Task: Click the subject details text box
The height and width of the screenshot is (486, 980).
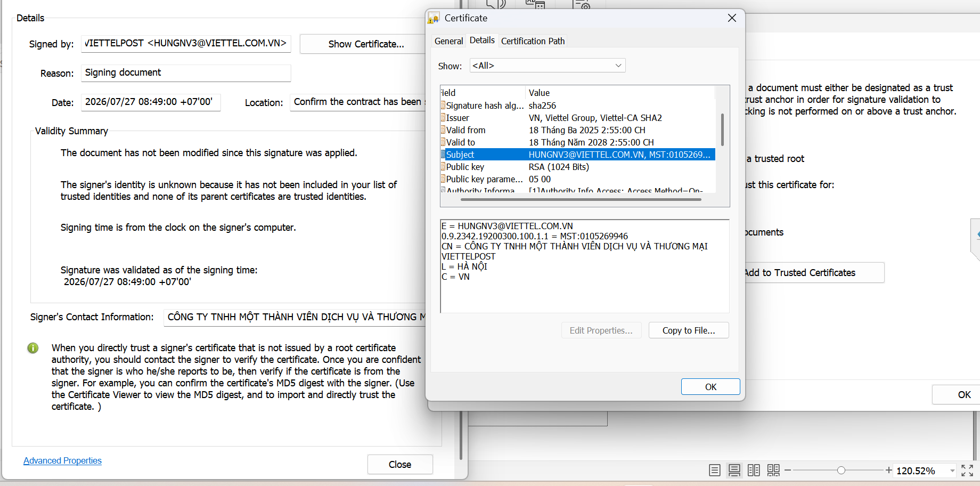Action: coord(585,266)
